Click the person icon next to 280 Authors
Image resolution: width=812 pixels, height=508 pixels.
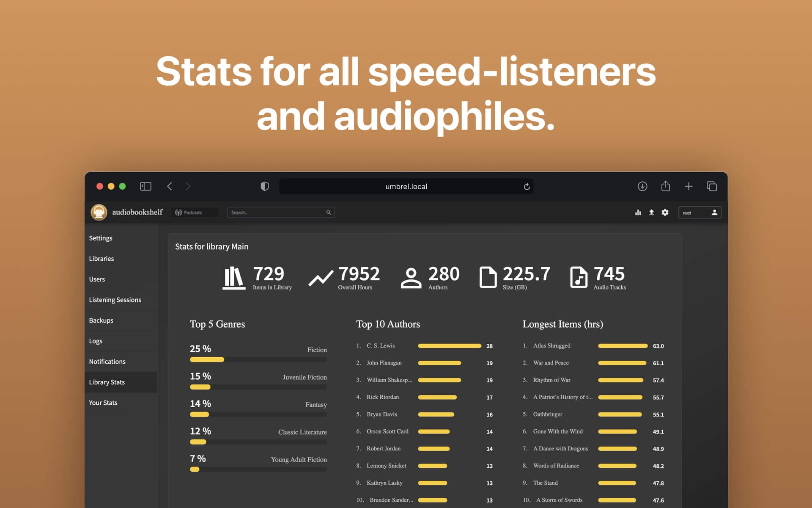(411, 278)
